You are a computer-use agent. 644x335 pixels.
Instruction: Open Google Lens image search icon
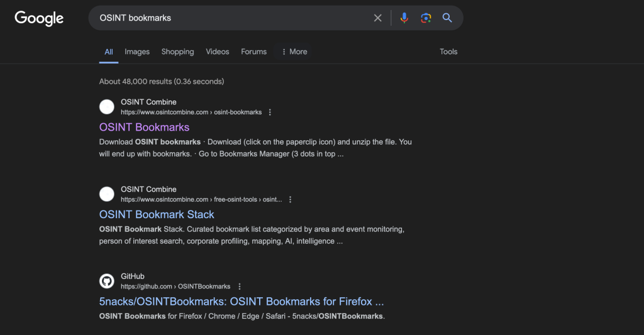pos(426,18)
